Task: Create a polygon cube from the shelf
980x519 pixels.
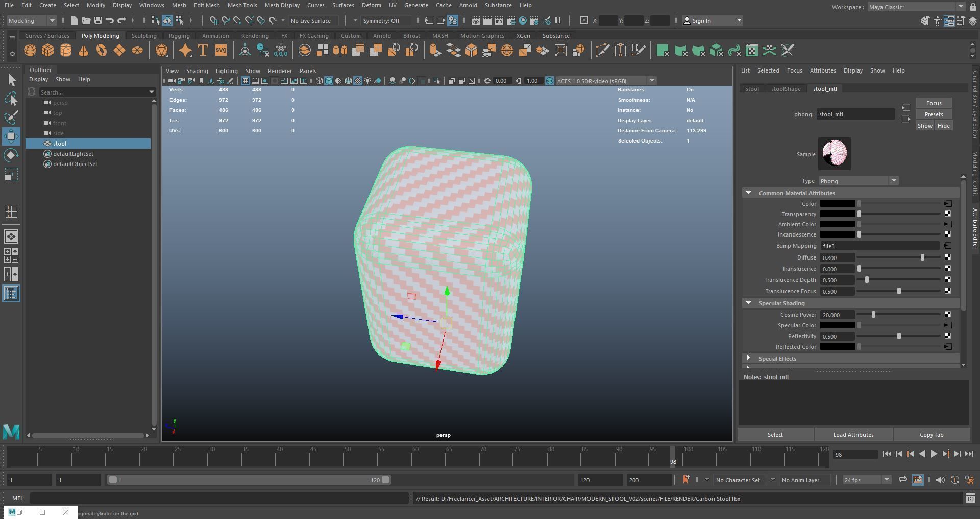Action: pos(48,50)
